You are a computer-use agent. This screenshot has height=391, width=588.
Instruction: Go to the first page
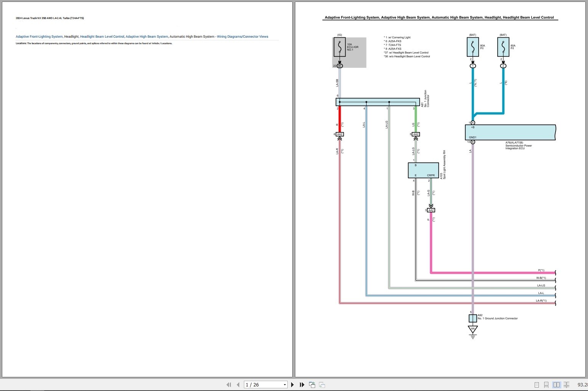pos(229,385)
